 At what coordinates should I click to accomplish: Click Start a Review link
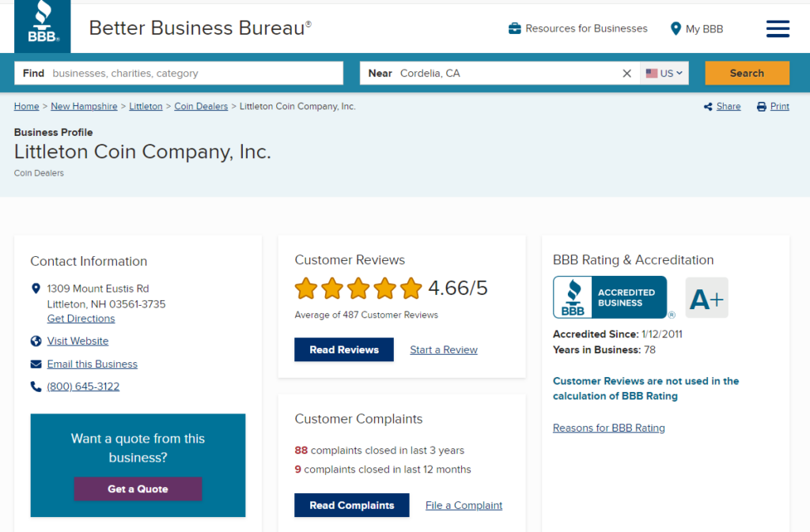444,350
